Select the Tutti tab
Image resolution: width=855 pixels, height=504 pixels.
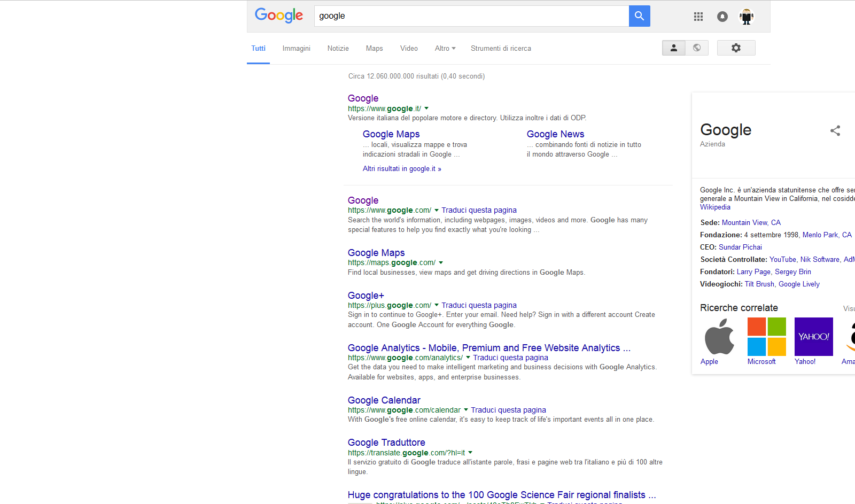coord(258,48)
